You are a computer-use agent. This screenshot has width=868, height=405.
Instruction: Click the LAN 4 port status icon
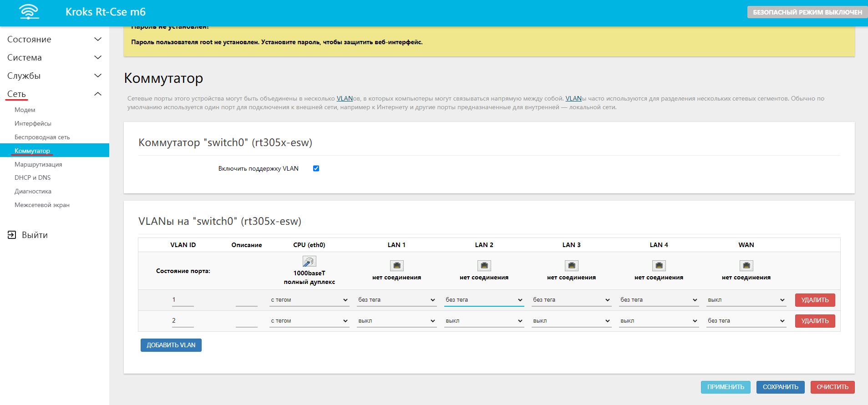pos(659,265)
